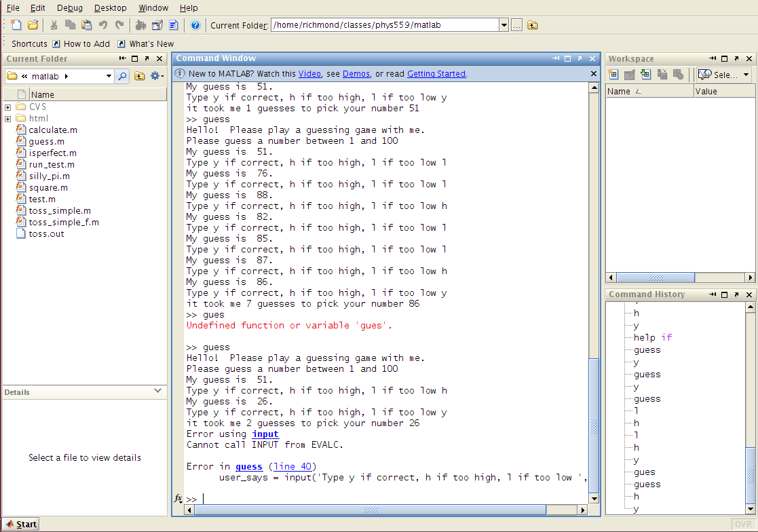Collapse the Details pane chevron

158,392
